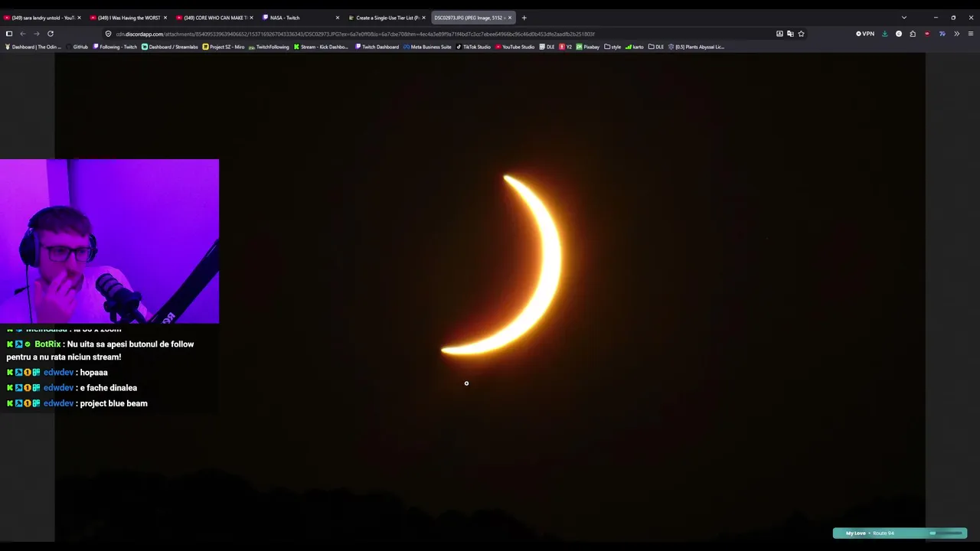Open the VPN button

point(865,34)
